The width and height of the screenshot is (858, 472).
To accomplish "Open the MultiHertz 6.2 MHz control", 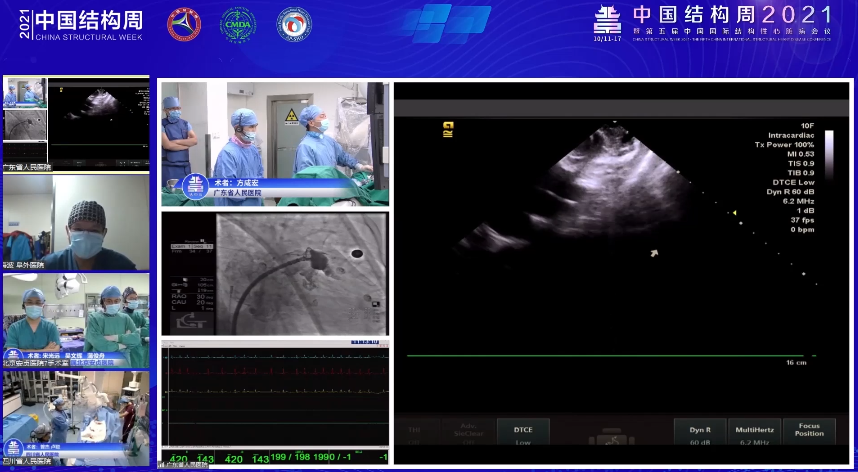I will point(754,434).
